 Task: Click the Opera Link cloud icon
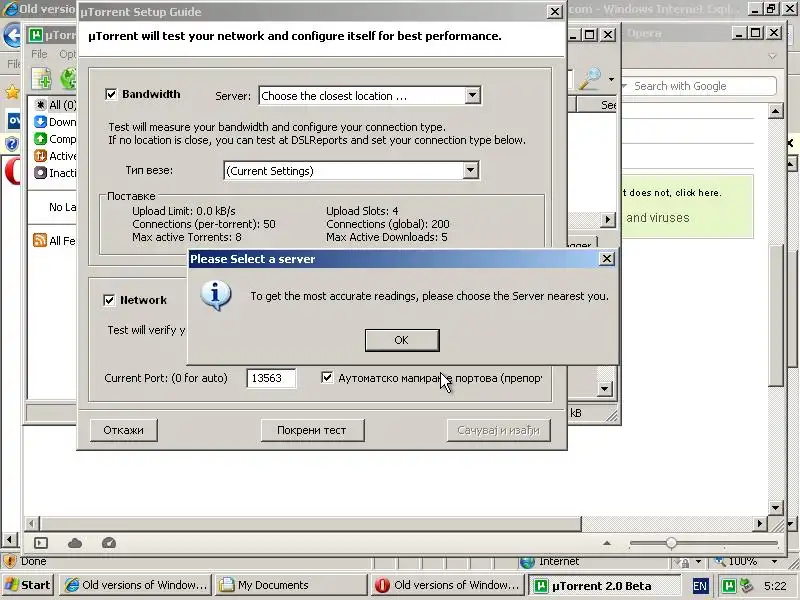pos(75,543)
